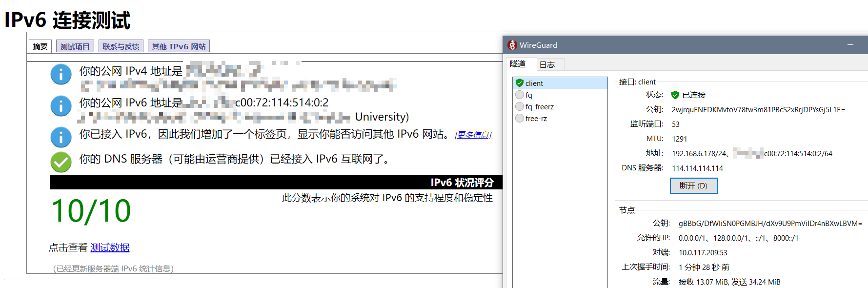Open the 其他 IPv6 网站 tab
The image size is (868, 288).
(179, 46)
